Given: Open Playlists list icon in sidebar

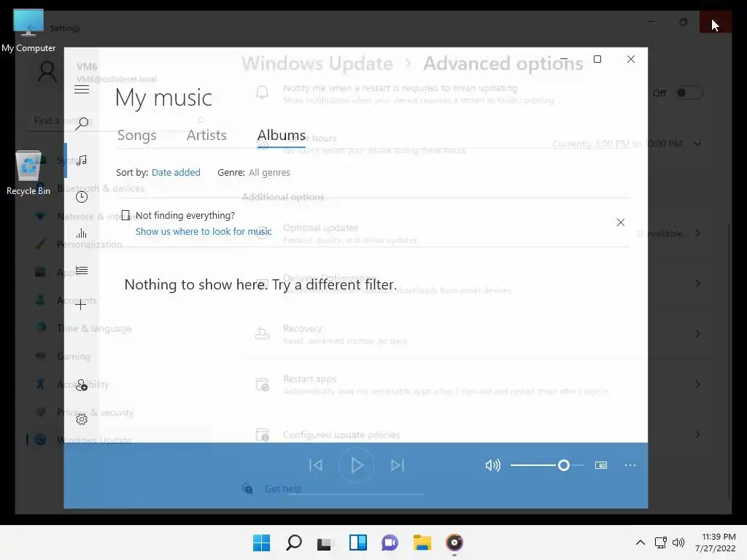Looking at the screenshot, I should [82, 271].
